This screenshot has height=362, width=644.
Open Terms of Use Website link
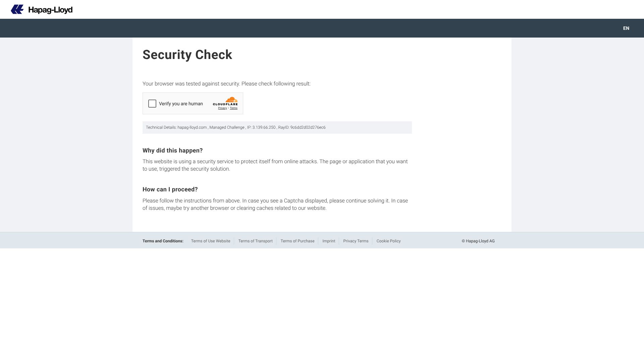pos(211,241)
